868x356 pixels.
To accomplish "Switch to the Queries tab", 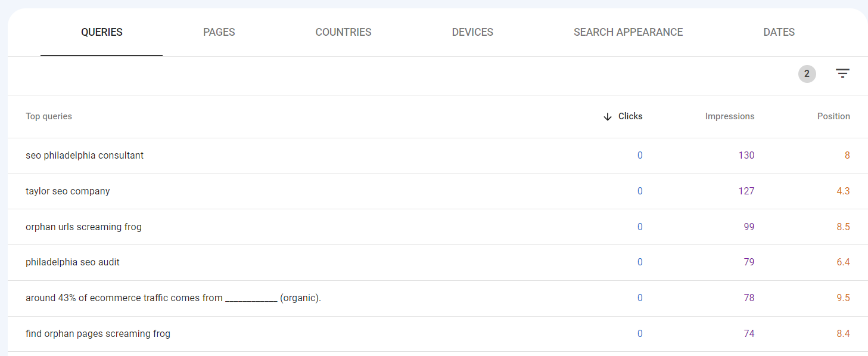I will 102,32.
